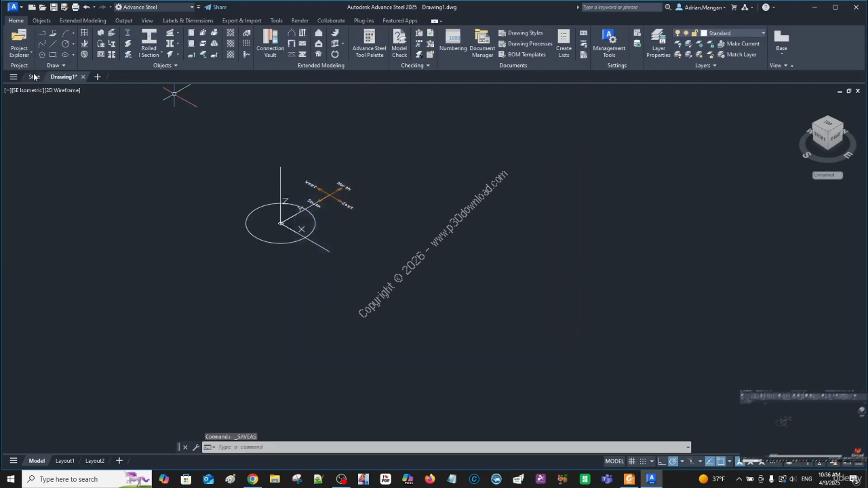Viewport: 868px width, 488px height.
Task: Toggle object snap in status bar
Action: coord(720,461)
